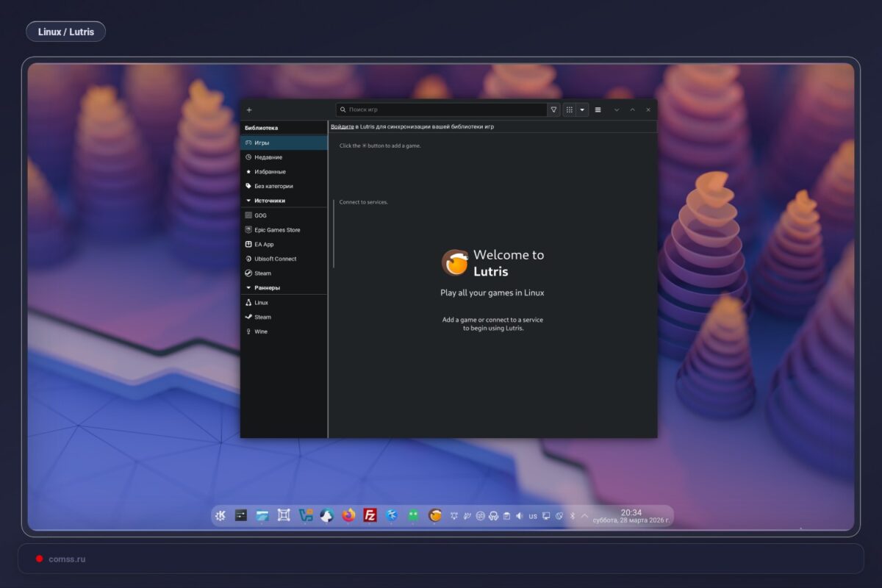
Task: Open the filter funnel icon in search bar
Action: (x=553, y=109)
